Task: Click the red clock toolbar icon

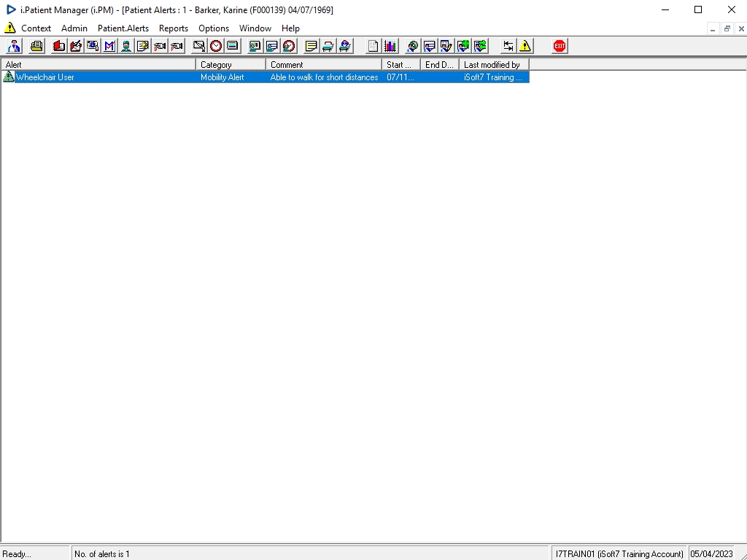Action: tap(216, 46)
